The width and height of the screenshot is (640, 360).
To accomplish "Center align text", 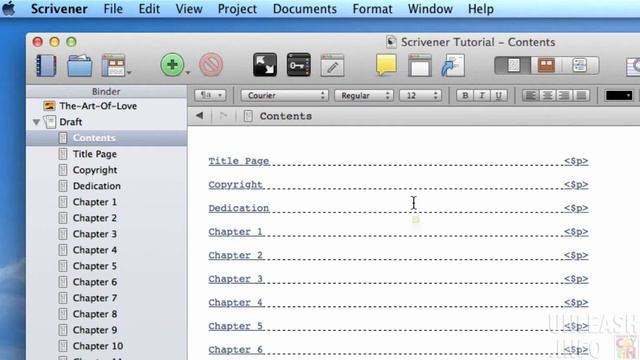I will pos(548,96).
